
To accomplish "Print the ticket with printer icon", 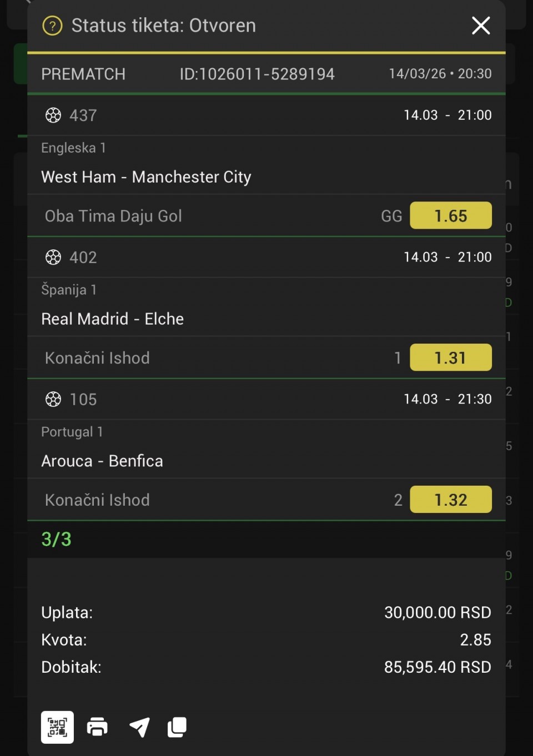I will pos(97,727).
